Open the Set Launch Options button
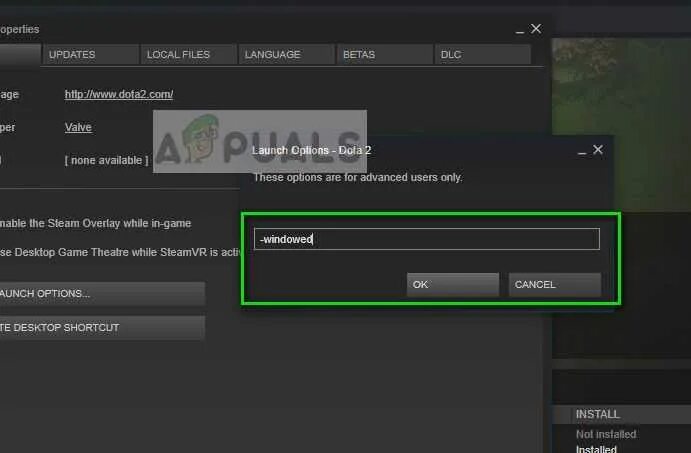The height and width of the screenshot is (453, 691). coord(102,293)
